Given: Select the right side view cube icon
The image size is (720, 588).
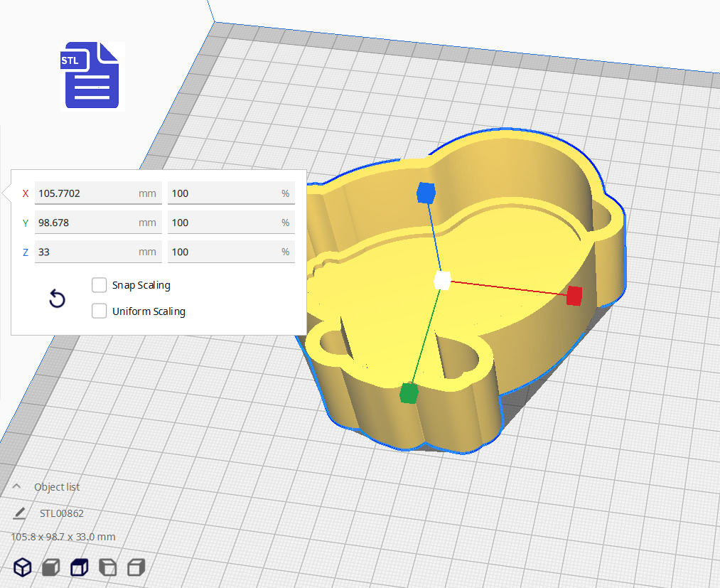Looking at the screenshot, I should tap(136, 567).
